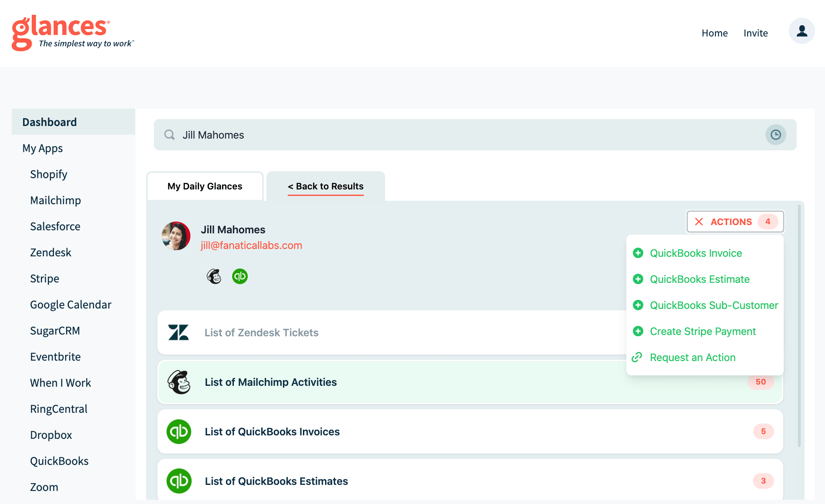The image size is (825, 504).
Task: Click QuickBooks logo in Estimates row
Action: pyautogui.click(x=179, y=481)
